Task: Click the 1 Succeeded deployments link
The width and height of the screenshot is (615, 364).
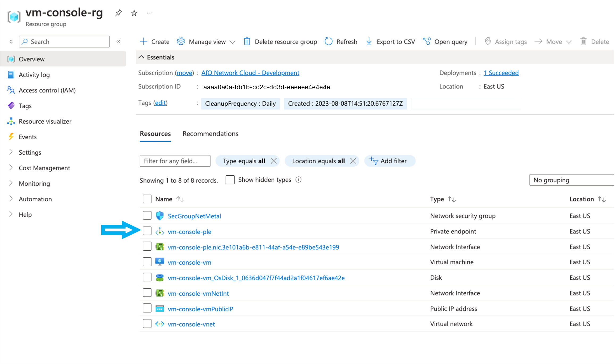Action: [501, 72]
